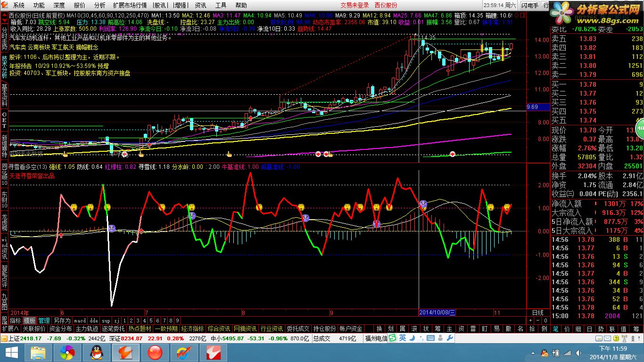Screen dimensions: 644x362
Task: Open the Windows Start button
Action: [11, 353]
